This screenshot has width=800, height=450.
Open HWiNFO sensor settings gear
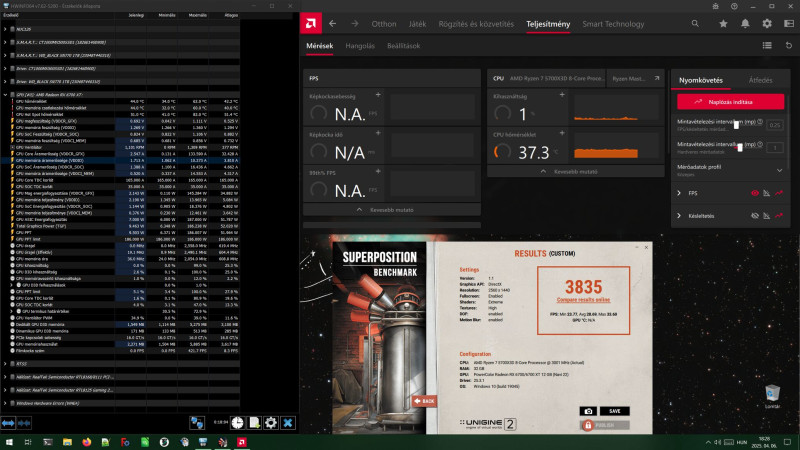pos(271,423)
